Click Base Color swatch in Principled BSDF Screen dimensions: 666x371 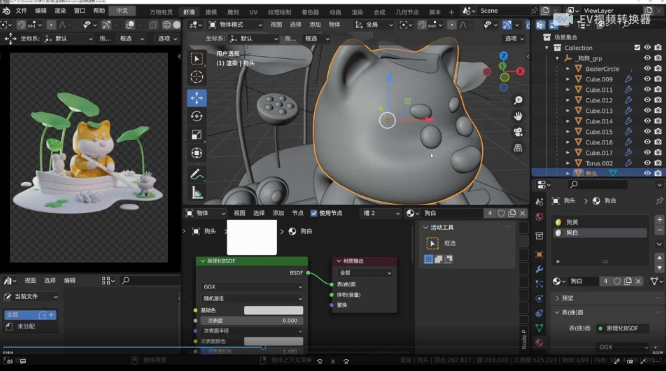coord(274,310)
